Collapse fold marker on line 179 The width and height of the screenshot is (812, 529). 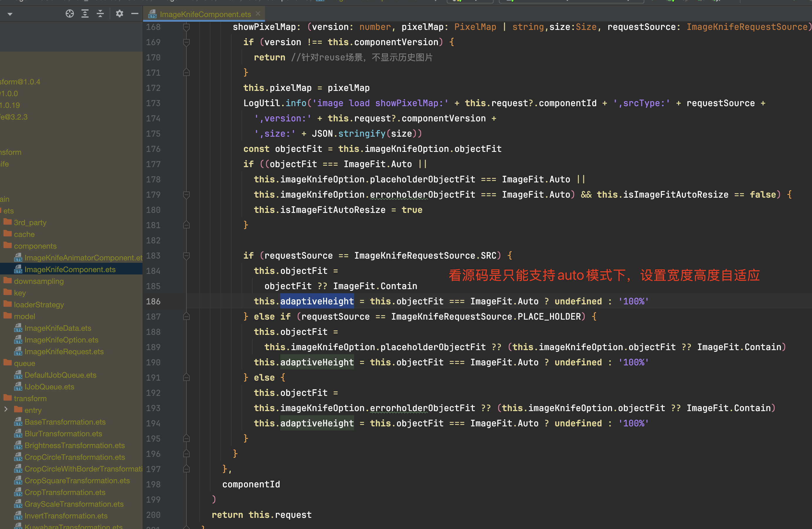point(186,194)
